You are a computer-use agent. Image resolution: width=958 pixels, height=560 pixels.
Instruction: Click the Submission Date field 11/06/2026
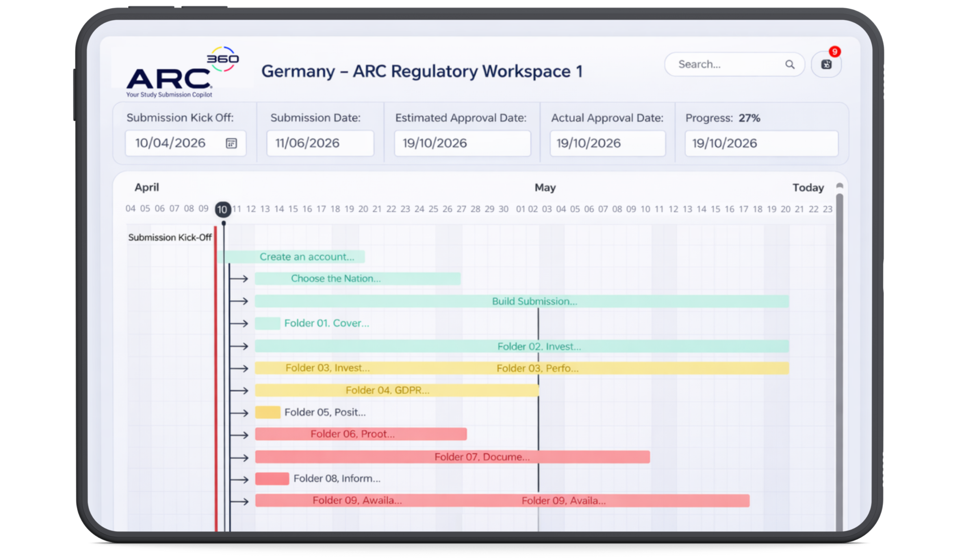coord(320,143)
